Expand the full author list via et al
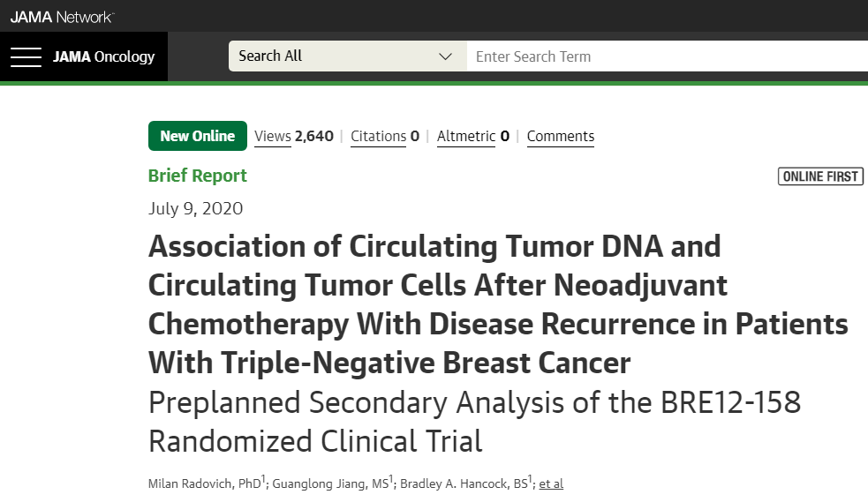The height and width of the screenshot is (502, 868). click(x=551, y=483)
